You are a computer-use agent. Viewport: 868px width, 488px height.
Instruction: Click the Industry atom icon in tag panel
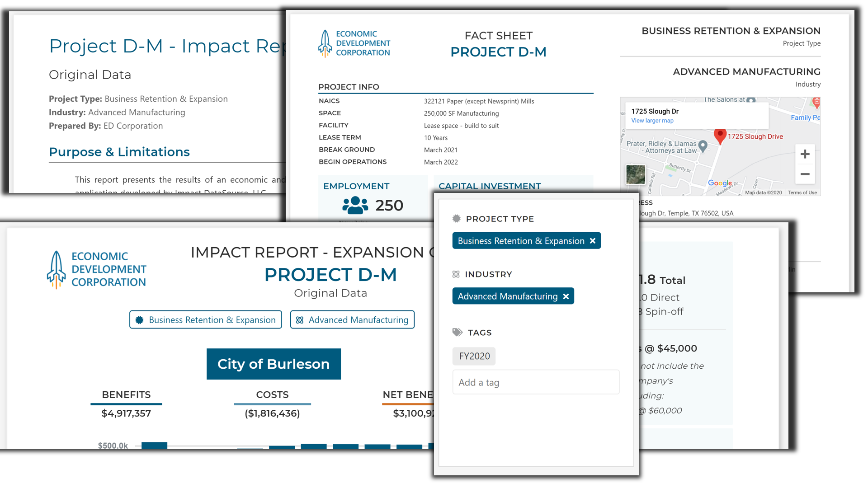click(456, 274)
